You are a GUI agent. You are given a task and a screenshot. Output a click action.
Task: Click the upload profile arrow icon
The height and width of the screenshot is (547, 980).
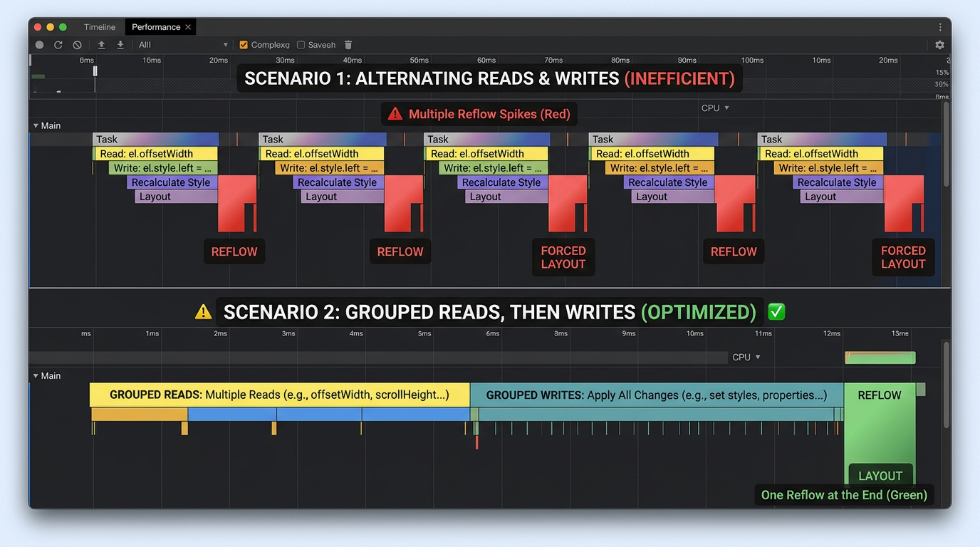(101, 45)
